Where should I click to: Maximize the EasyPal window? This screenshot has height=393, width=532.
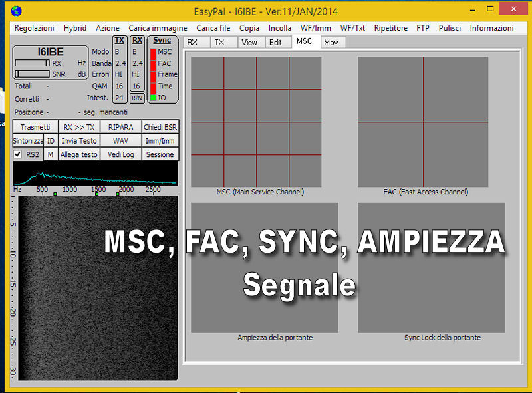(490, 9)
